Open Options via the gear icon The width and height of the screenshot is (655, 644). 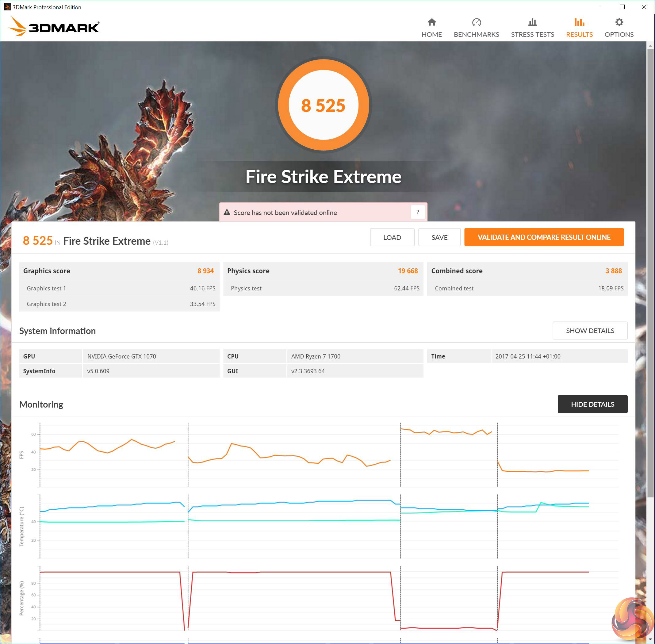coord(619,22)
